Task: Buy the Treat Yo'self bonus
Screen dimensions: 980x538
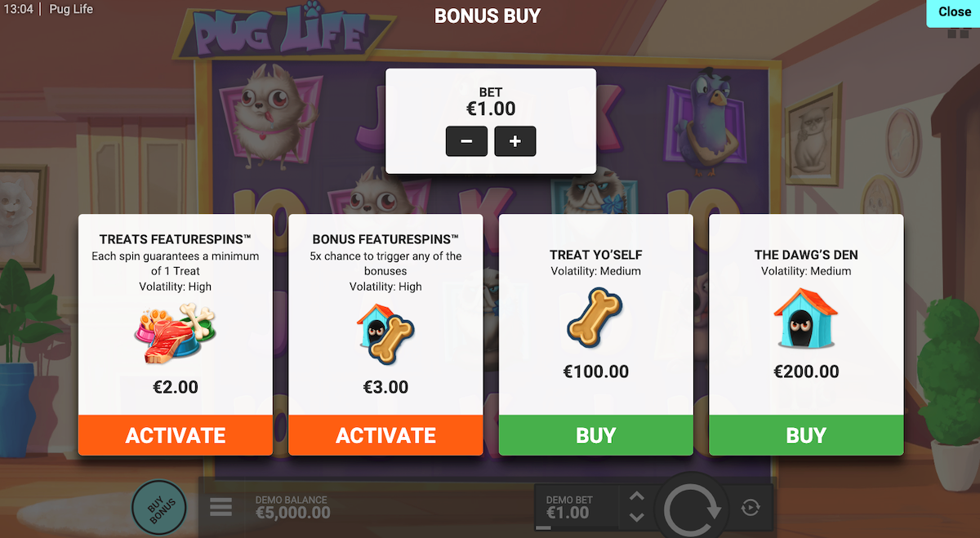Action: coord(596,435)
